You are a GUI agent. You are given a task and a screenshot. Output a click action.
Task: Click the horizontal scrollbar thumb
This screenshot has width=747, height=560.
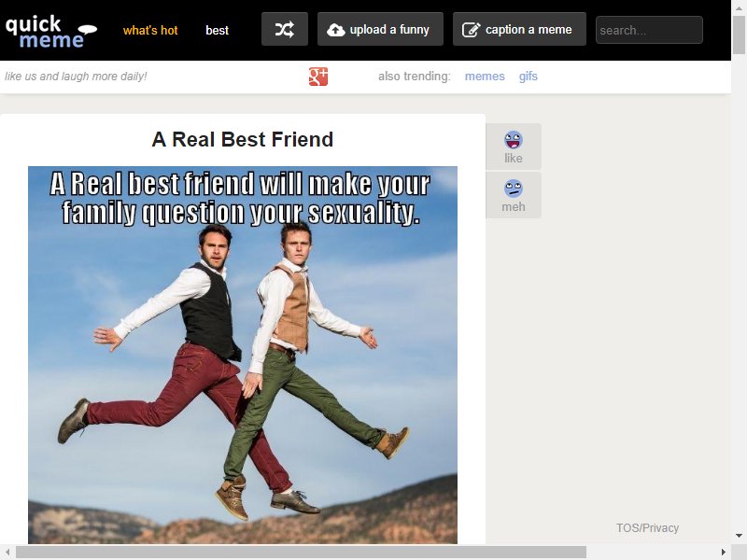301,552
